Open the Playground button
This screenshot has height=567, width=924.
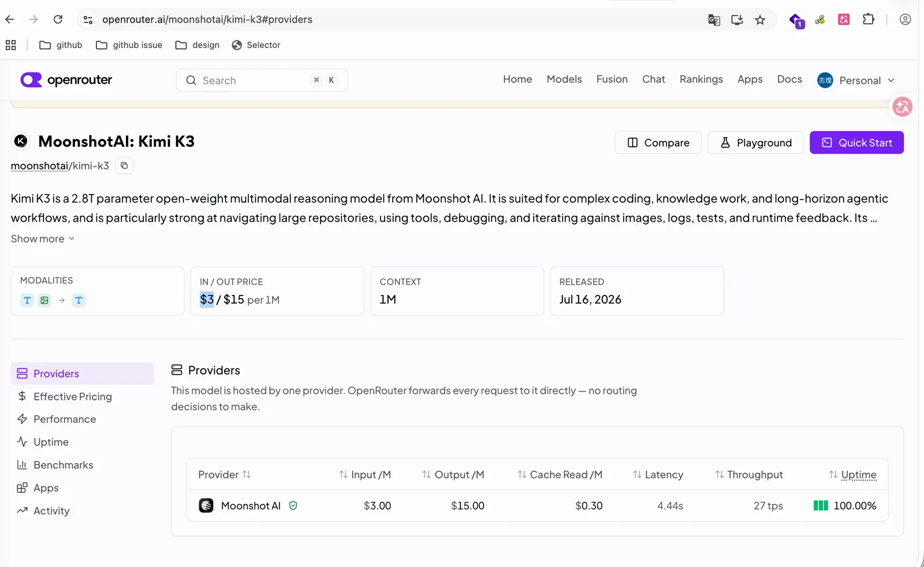click(x=755, y=143)
